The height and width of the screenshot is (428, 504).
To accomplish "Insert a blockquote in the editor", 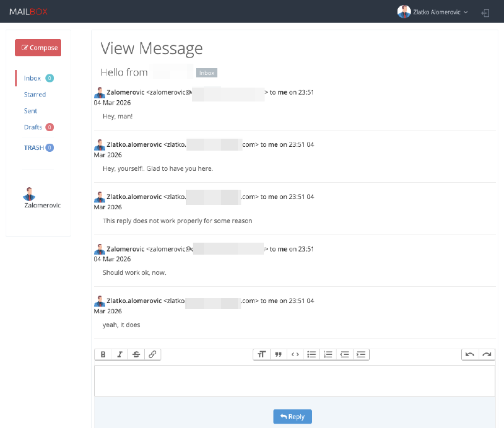I will pyautogui.click(x=278, y=354).
